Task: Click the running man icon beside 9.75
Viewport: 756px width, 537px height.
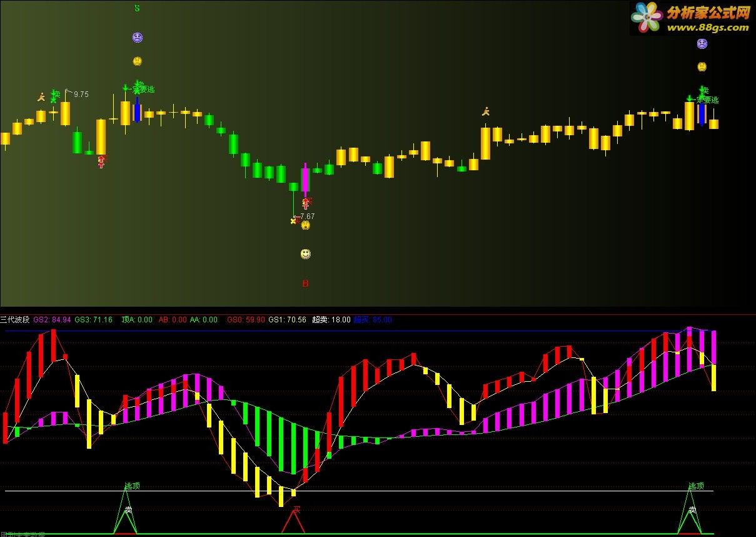Action: point(41,96)
